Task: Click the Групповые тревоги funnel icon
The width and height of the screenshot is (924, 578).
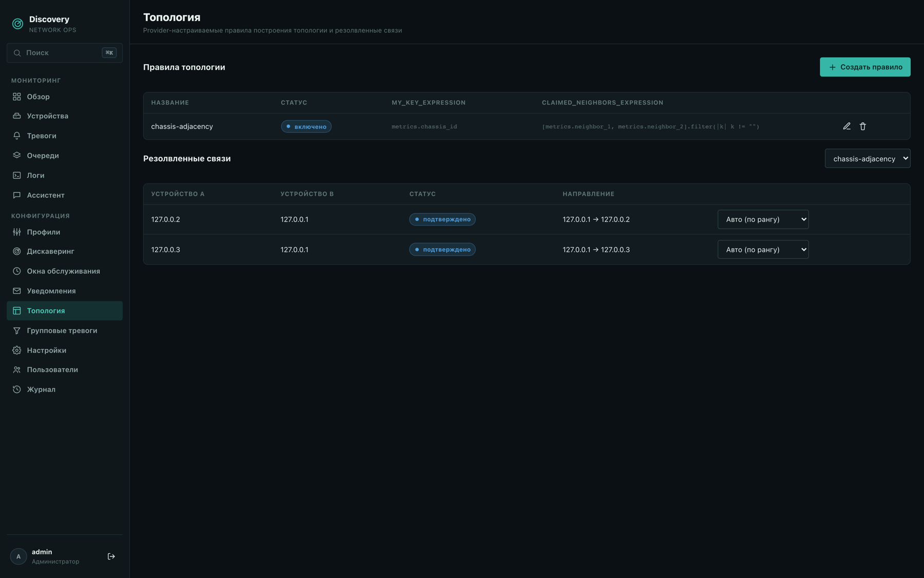Action: tap(17, 330)
